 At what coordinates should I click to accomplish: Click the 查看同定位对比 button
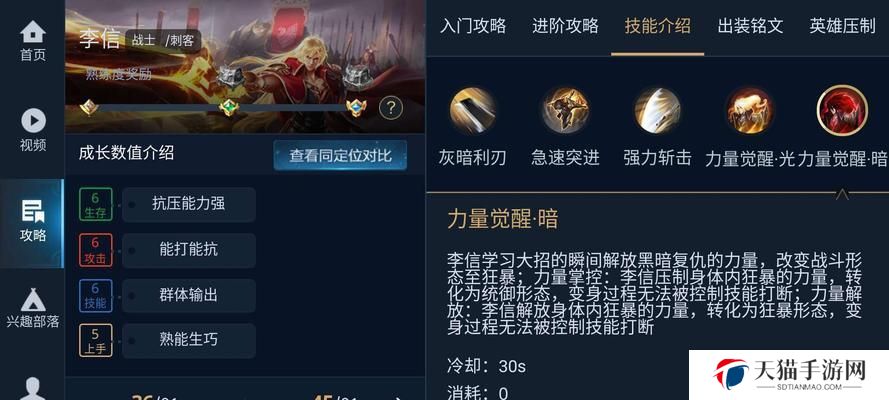(340, 155)
